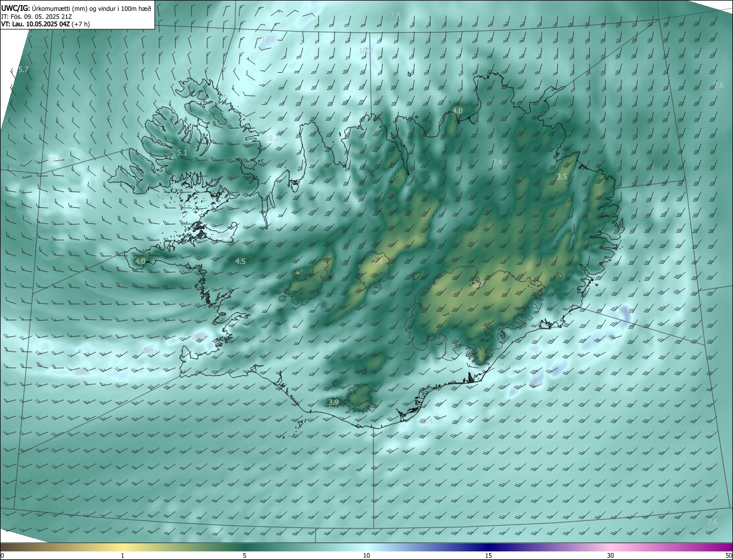Click the 5.7 precipitation value label
This screenshot has height=560, width=733.
23,69
